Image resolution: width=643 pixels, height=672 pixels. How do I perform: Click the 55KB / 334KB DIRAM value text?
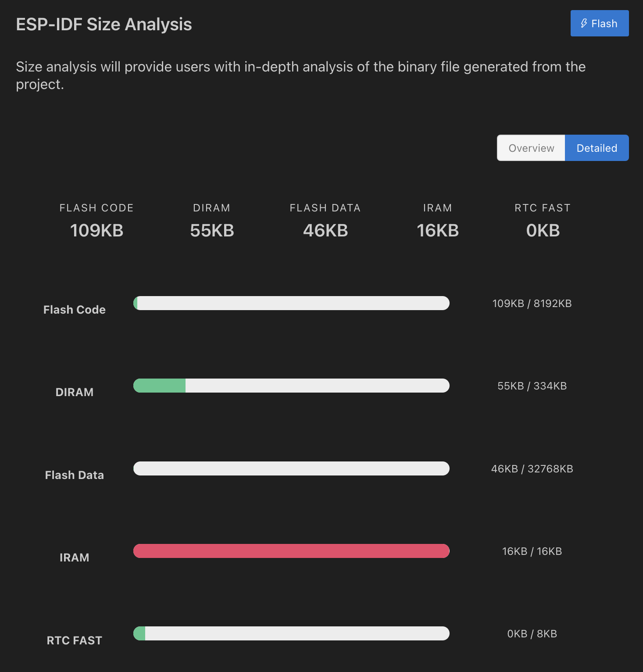click(532, 386)
